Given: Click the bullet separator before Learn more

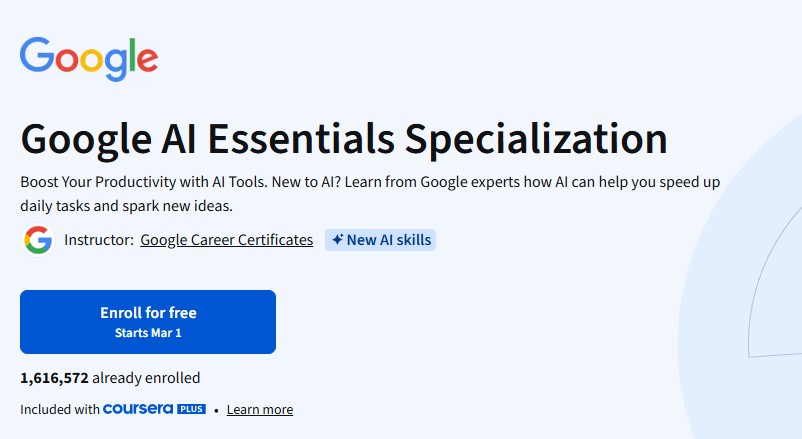Looking at the screenshot, I should coord(216,409).
